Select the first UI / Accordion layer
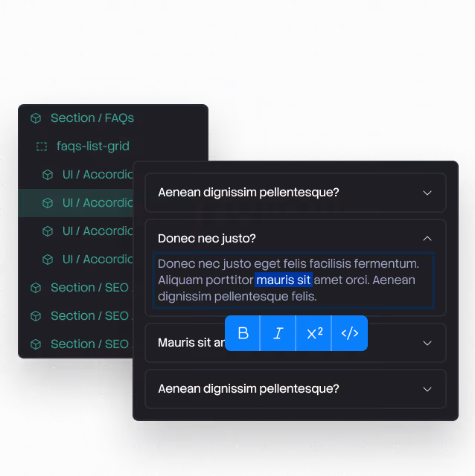The image size is (475, 476). coord(76,175)
